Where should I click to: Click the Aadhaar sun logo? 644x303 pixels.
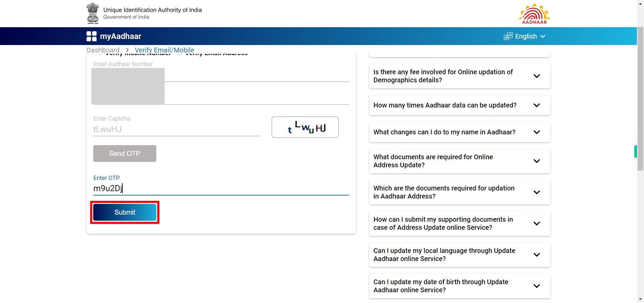coord(534,13)
